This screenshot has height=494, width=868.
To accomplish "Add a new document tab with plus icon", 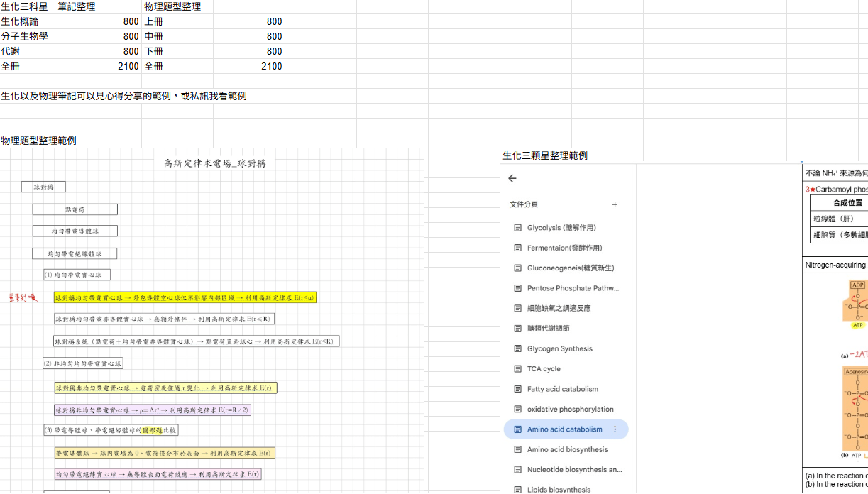I will pos(615,204).
